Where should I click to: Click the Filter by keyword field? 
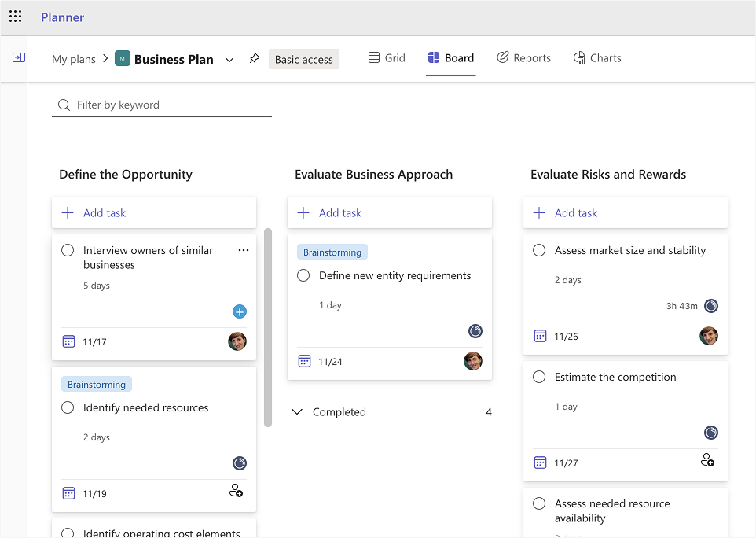click(169, 105)
